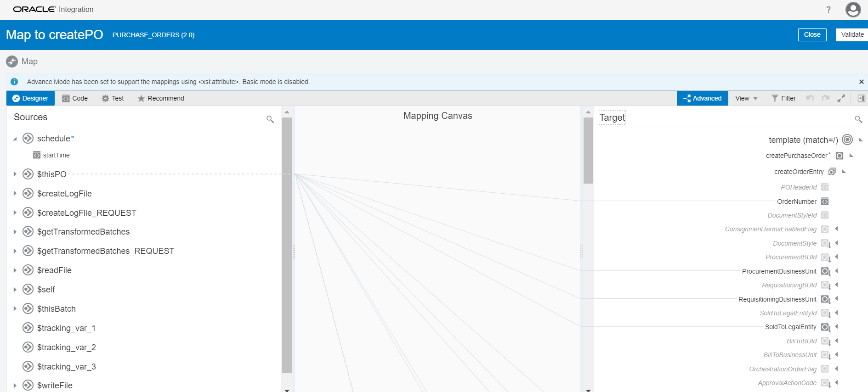Click the Filter toolbar button
This screenshot has width=868, height=392.
click(x=783, y=98)
